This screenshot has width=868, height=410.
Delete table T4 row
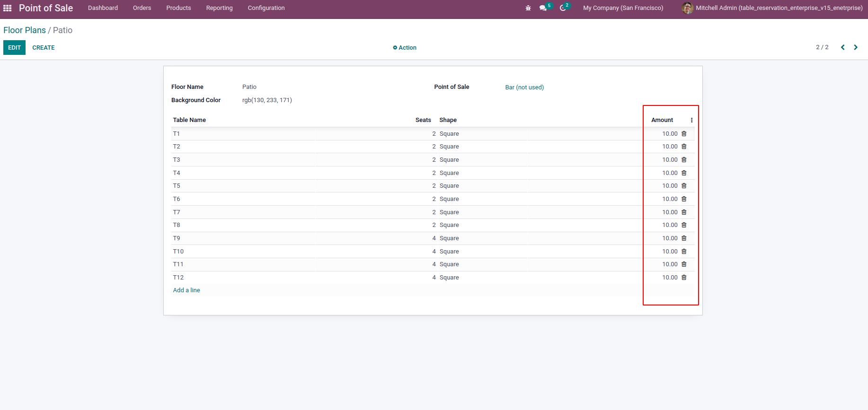tap(684, 173)
